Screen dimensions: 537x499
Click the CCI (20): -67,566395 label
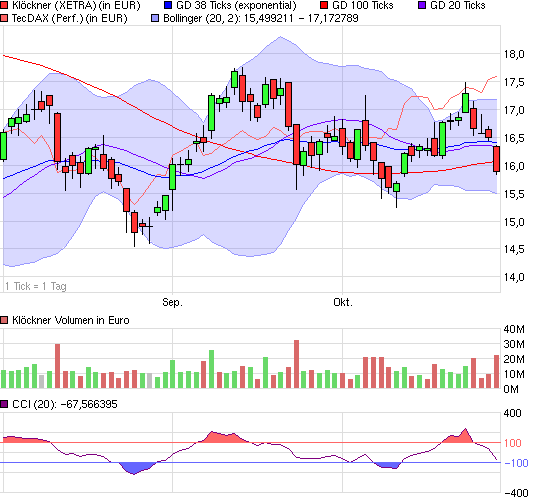[65, 404]
